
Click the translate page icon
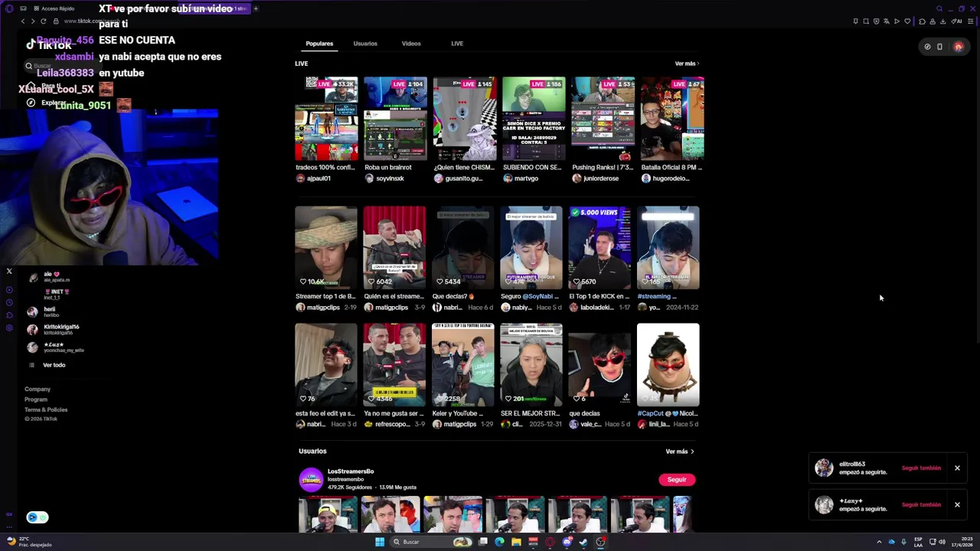887,21
